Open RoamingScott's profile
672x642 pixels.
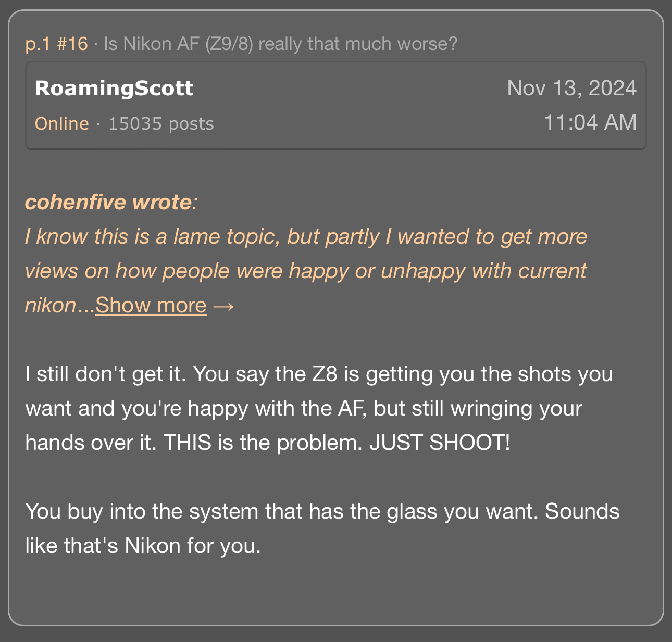[x=114, y=88]
